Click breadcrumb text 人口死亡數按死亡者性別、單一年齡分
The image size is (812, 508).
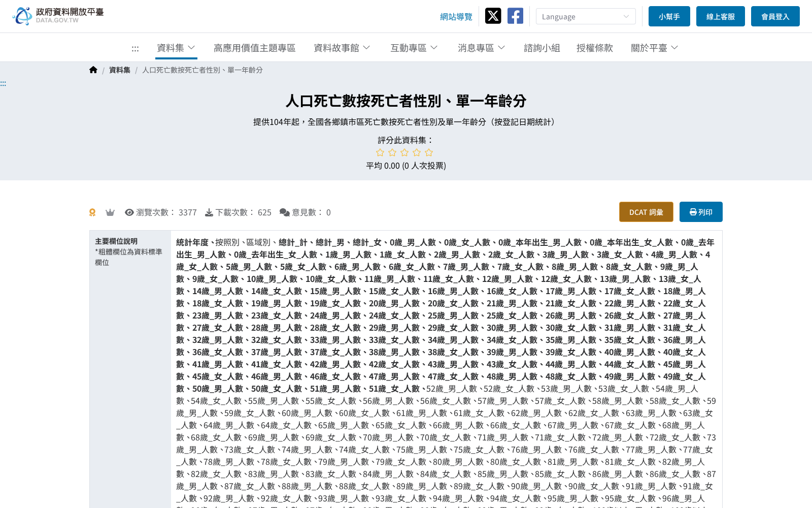click(x=202, y=70)
